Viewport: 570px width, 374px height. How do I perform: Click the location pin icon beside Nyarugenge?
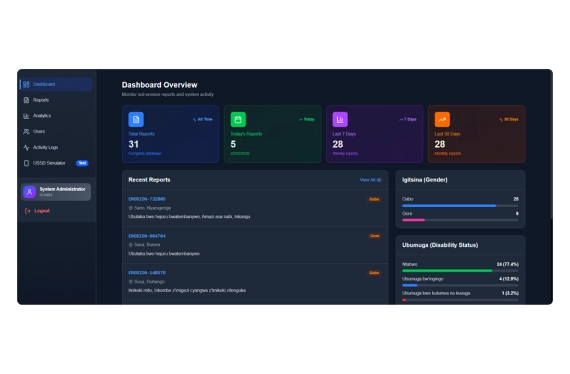tap(131, 208)
